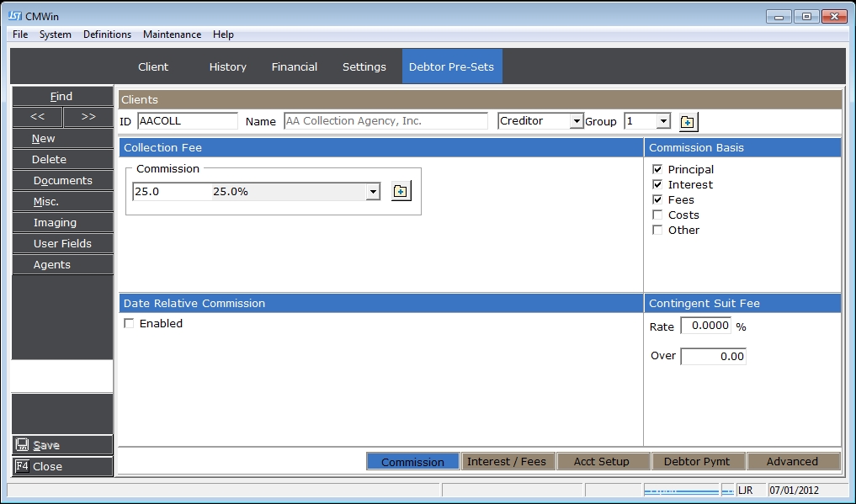Viewport: 856px width, 504px height.
Task: Click the F4 Close button
Action: pyautogui.click(x=62, y=466)
